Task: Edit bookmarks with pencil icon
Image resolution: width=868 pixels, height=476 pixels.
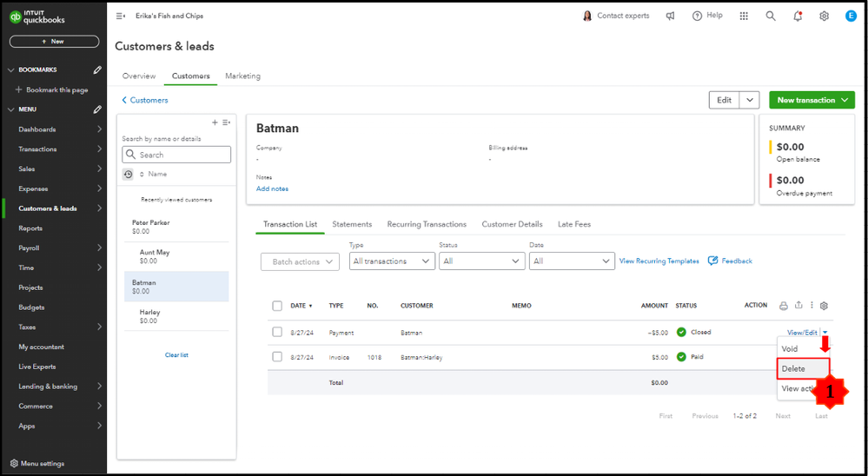Action: point(97,69)
